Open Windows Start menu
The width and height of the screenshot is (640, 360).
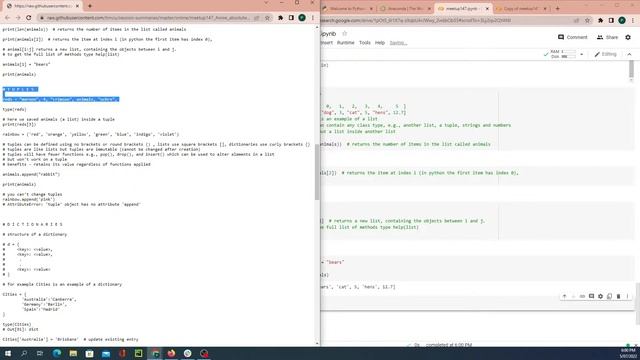[8, 353]
